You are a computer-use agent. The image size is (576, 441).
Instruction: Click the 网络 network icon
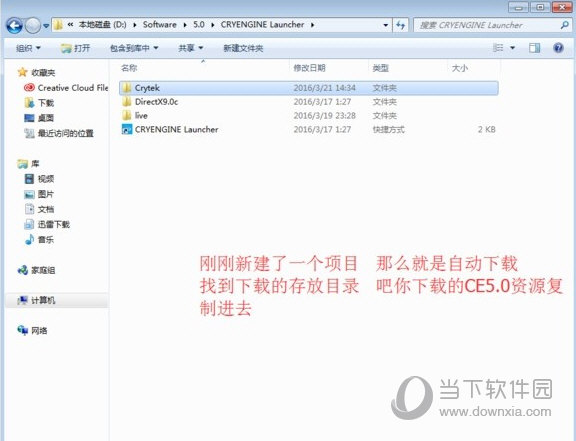pos(22,330)
